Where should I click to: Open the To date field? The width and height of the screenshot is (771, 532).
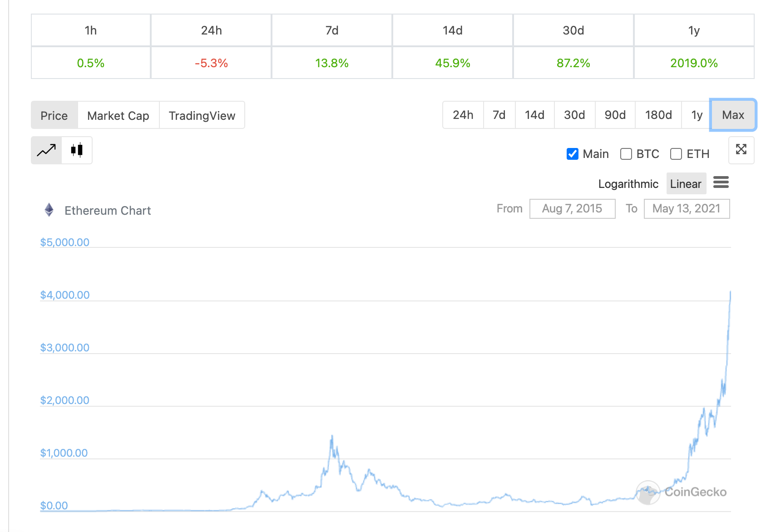(687, 209)
